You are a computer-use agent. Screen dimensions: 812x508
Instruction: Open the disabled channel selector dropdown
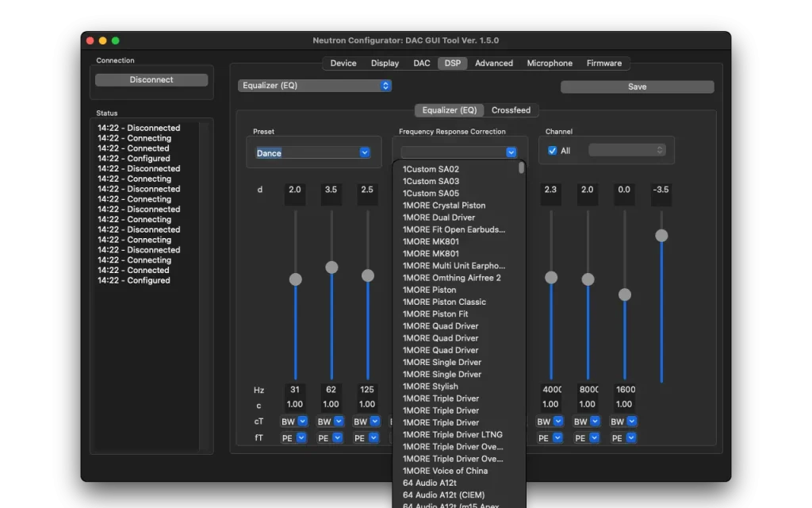[x=626, y=150]
